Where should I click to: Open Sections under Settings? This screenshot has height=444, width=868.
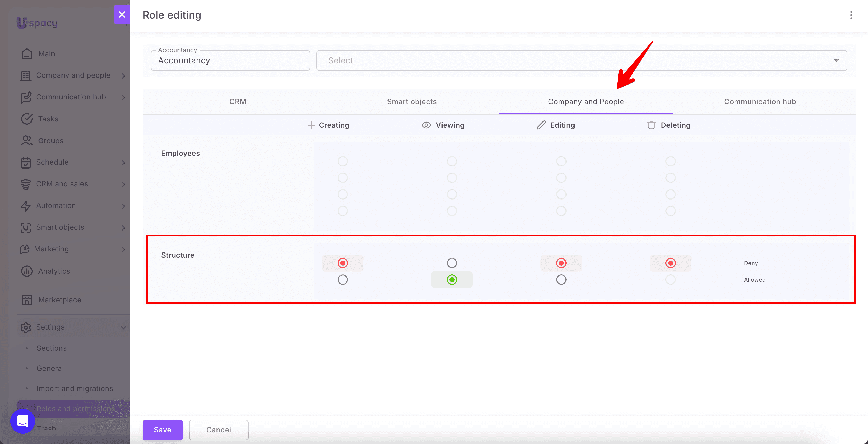(x=52, y=348)
